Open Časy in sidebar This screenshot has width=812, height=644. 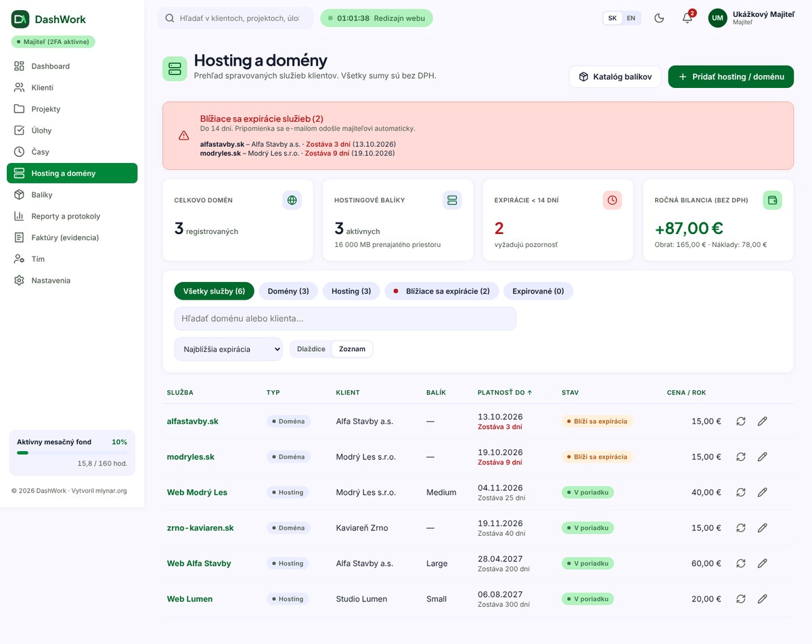72,152
